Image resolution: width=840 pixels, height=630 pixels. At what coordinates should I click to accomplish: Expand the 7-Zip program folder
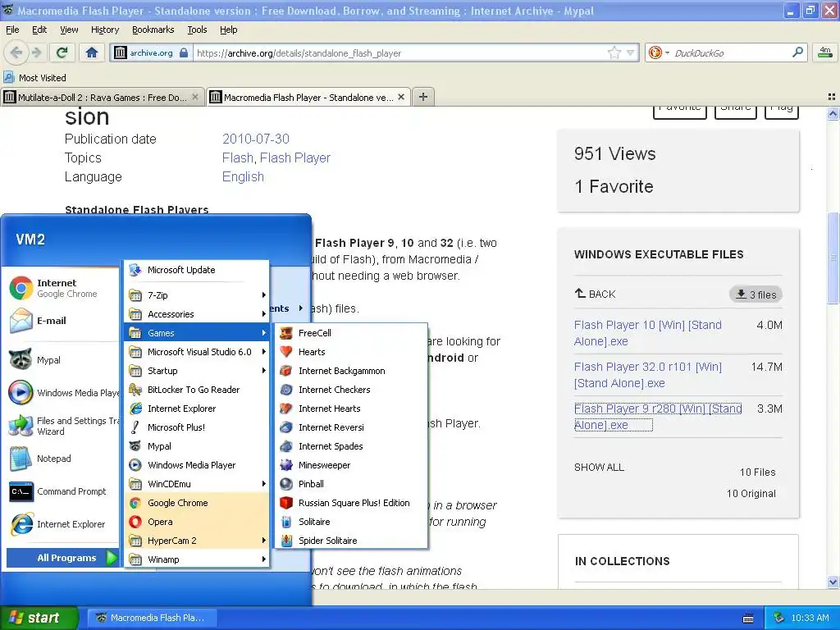pos(197,295)
